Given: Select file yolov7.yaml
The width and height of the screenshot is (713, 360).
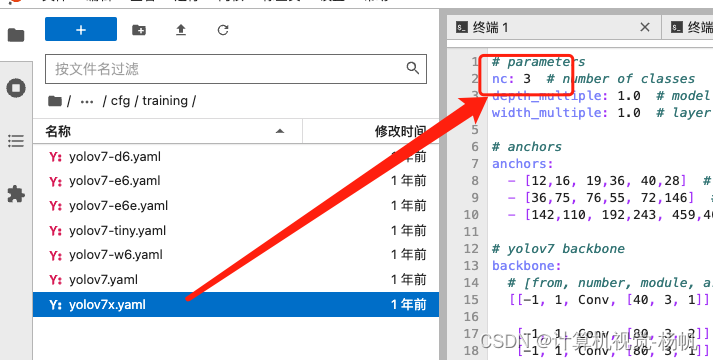Looking at the screenshot, I should point(236,280).
